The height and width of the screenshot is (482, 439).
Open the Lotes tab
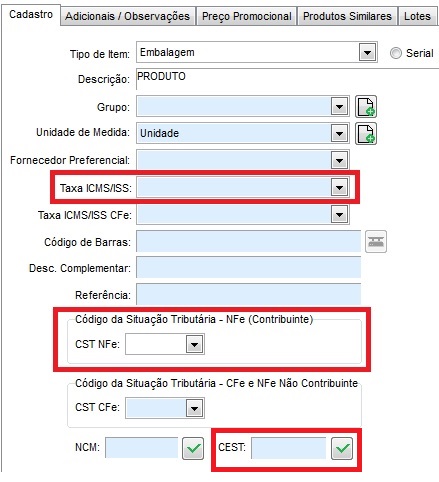click(417, 16)
